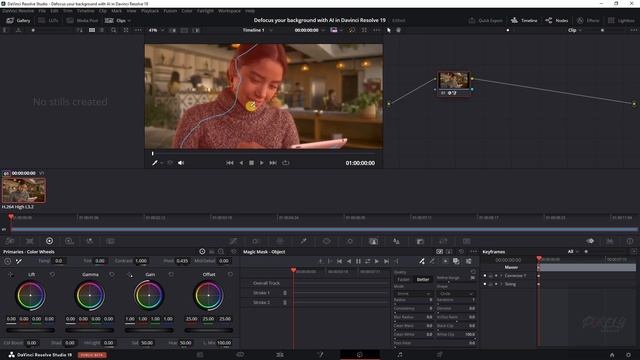Image resolution: width=640 pixels, height=360 pixels.
Task: Toggle the Nodes panel button
Action: click(557, 20)
